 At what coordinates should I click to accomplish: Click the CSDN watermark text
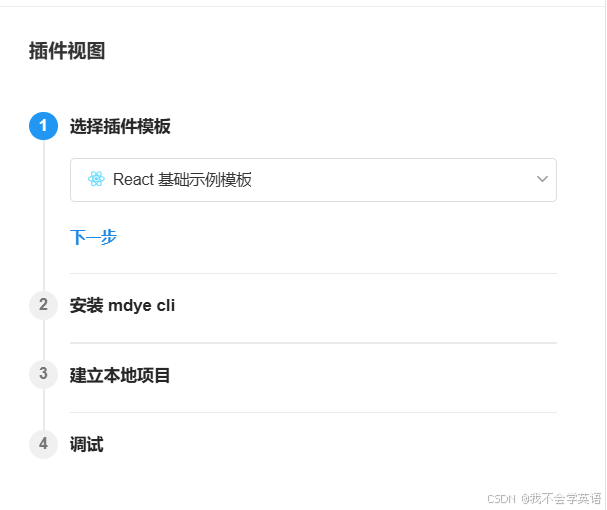pos(500,498)
